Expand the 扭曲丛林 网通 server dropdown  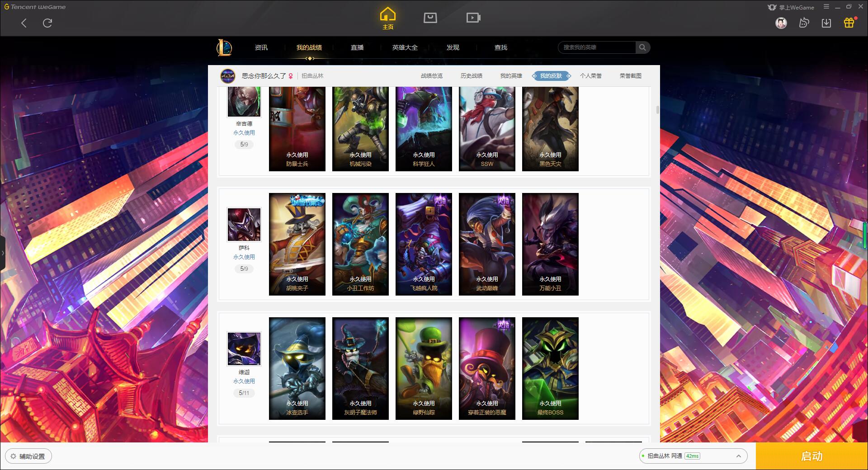(693, 456)
